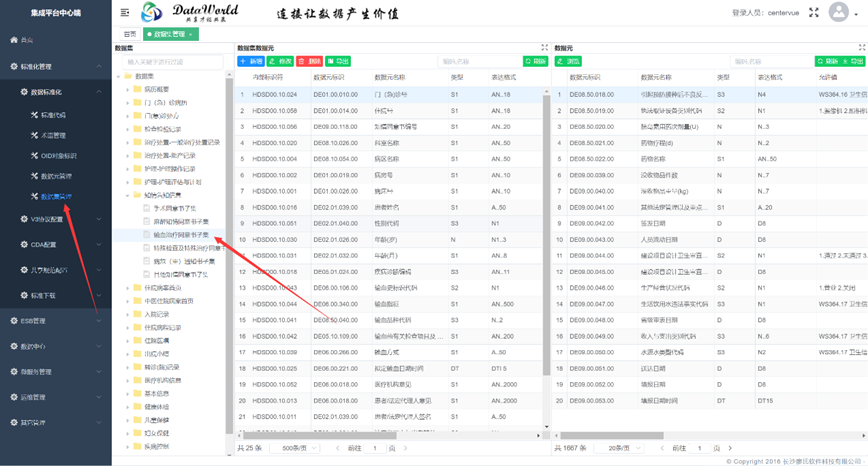Select the 入院记录 folder in the tree
The image size is (868, 466).
[157, 314]
